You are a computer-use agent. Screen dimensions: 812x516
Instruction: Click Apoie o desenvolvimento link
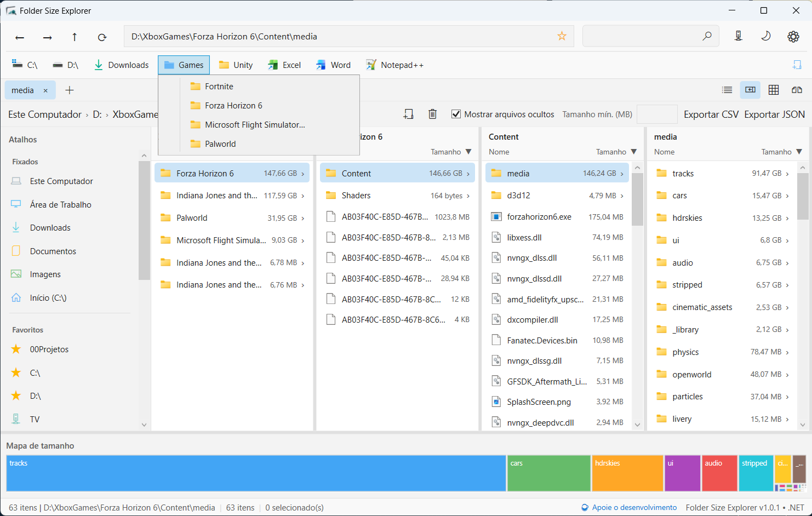point(629,508)
